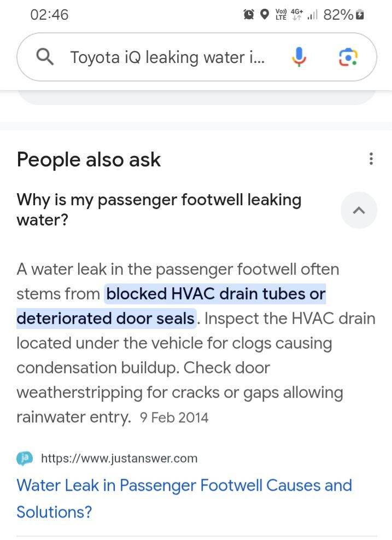
Task: Tap the 4G+ network signal indicator
Action: pyautogui.click(x=297, y=15)
